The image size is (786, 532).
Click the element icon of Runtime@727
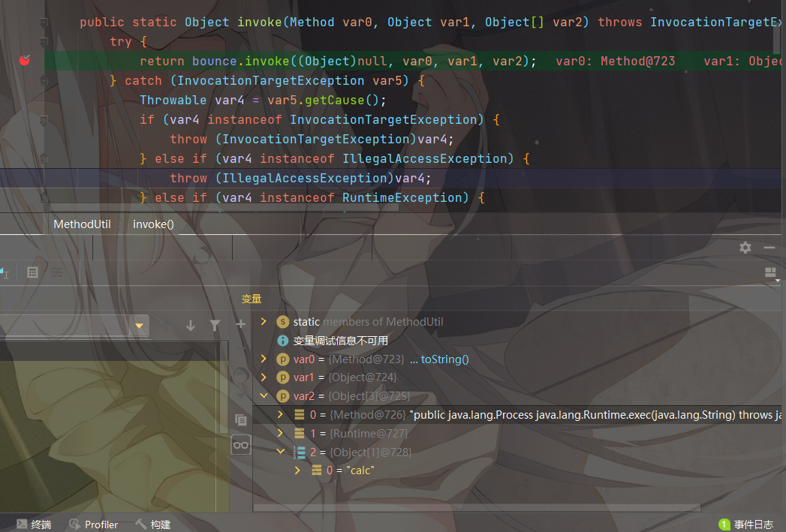tap(300, 433)
